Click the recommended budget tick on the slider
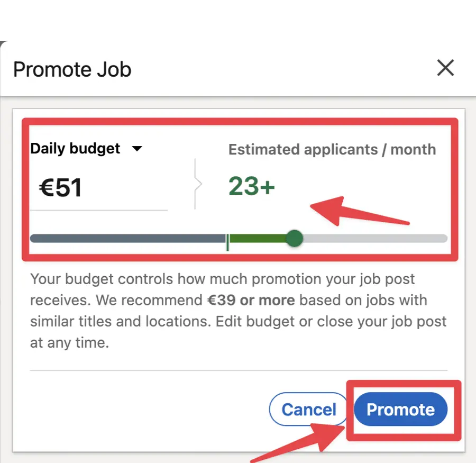This screenshot has width=476, height=463. click(227, 239)
